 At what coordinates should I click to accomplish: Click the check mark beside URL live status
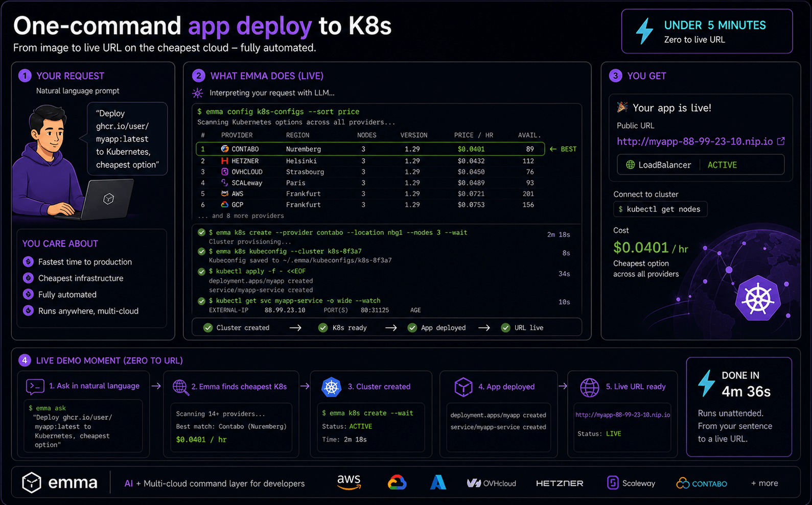point(505,328)
